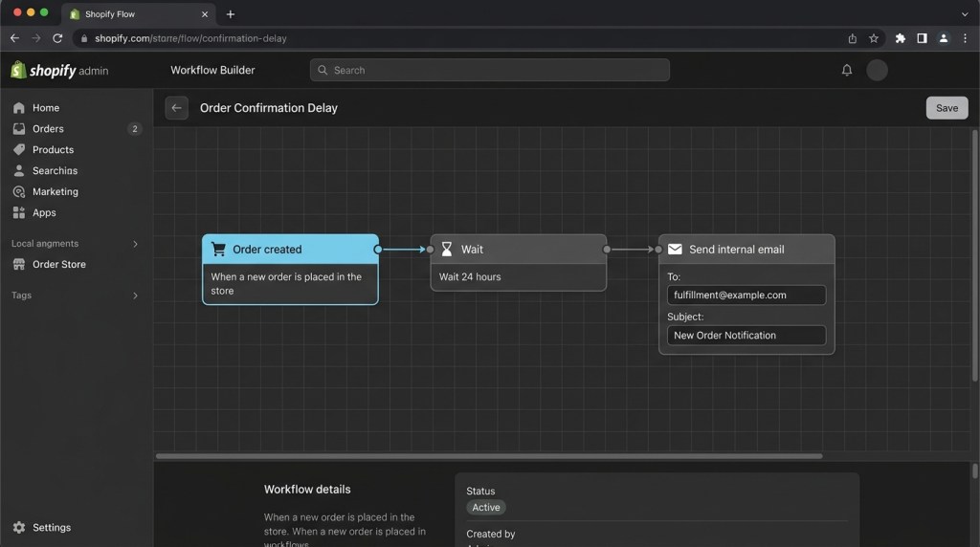Viewport: 980px width, 547px height.
Task: Open Settings link in sidebar
Action: coord(52,528)
